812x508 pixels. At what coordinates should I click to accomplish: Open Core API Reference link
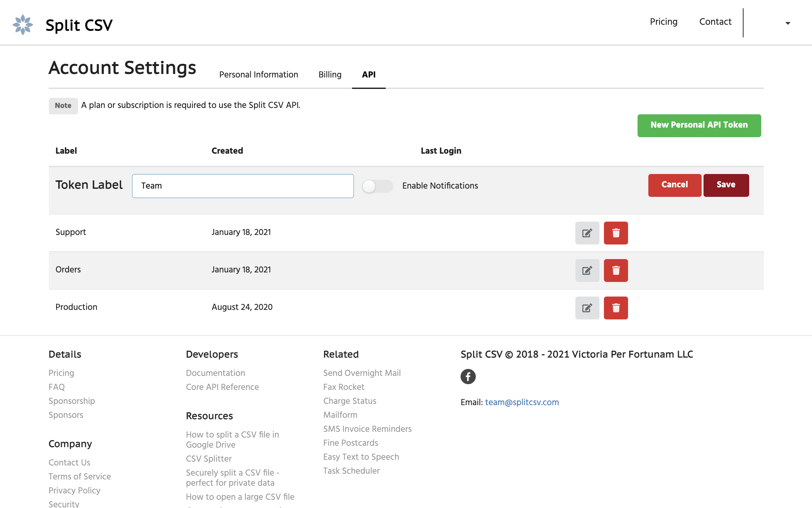222,387
